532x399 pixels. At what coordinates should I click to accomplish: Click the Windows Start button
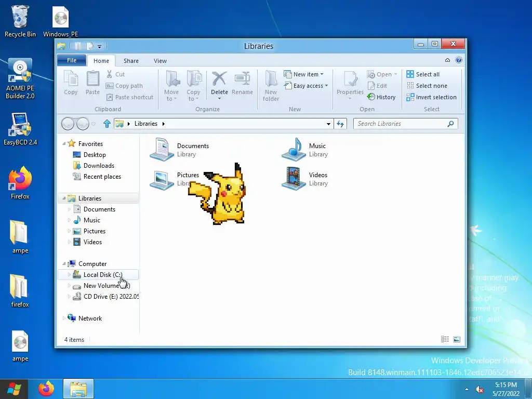point(14,389)
